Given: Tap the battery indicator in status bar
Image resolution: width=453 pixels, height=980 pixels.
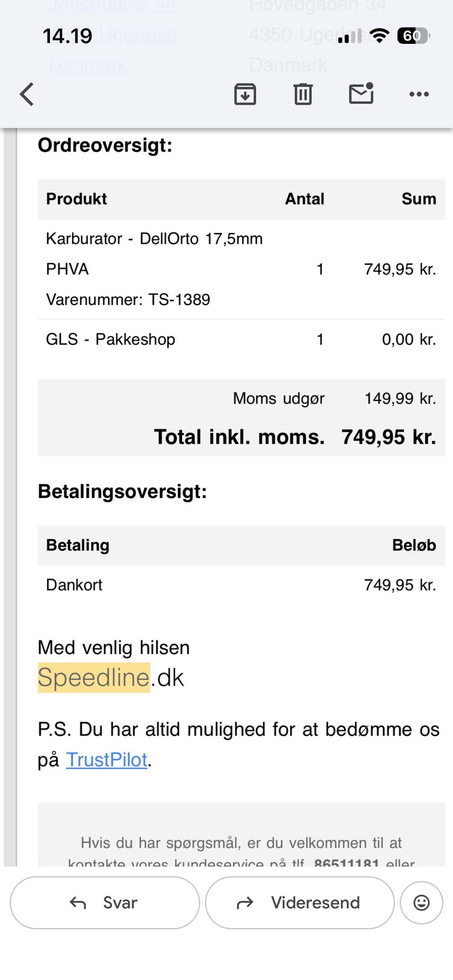Looking at the screenshot, I should pos(413,35).
